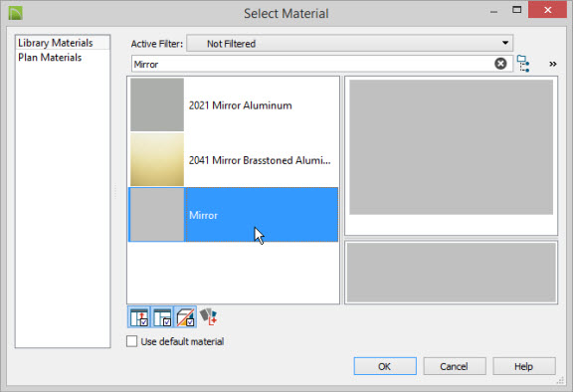Click the application icon in title bar

tap(15, 14)
